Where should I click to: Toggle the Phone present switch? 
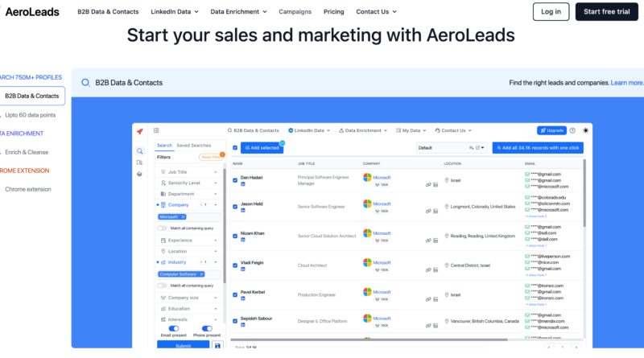tap(207, 328)
